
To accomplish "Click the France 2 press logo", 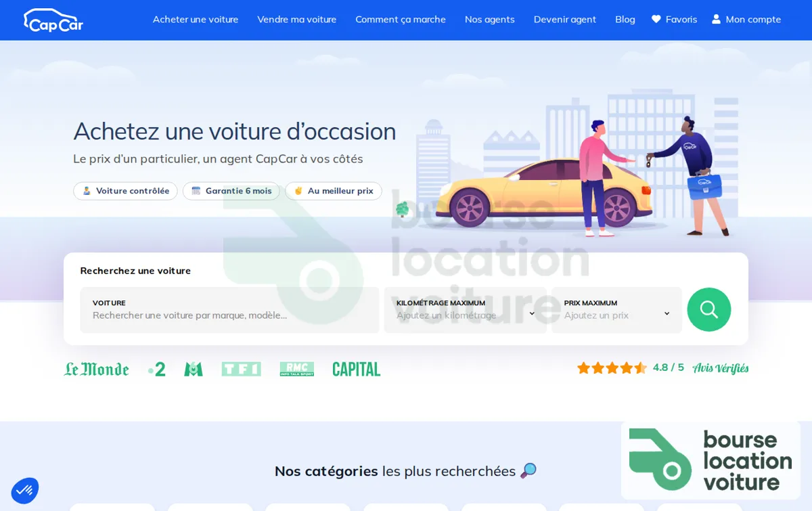I will 157,369.
